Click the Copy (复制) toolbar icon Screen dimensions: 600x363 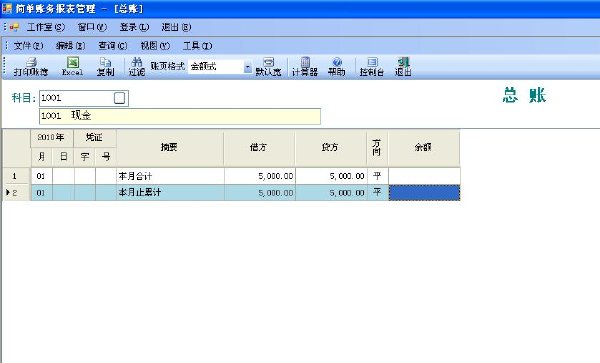(x=105, y=67)
